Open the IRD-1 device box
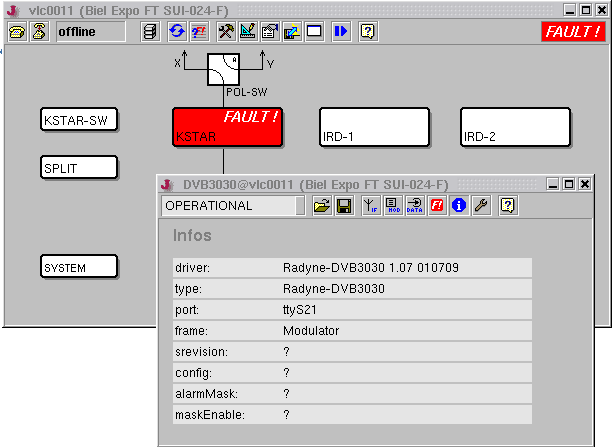612x447 pixels. pyautogui.click(x=374, y=127)
